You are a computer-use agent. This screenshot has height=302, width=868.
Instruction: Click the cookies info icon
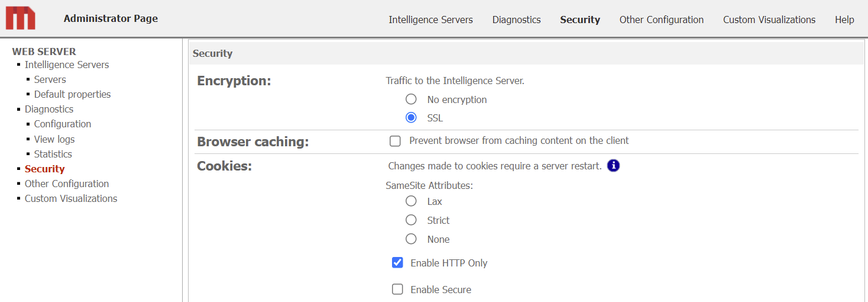[613, 166]
